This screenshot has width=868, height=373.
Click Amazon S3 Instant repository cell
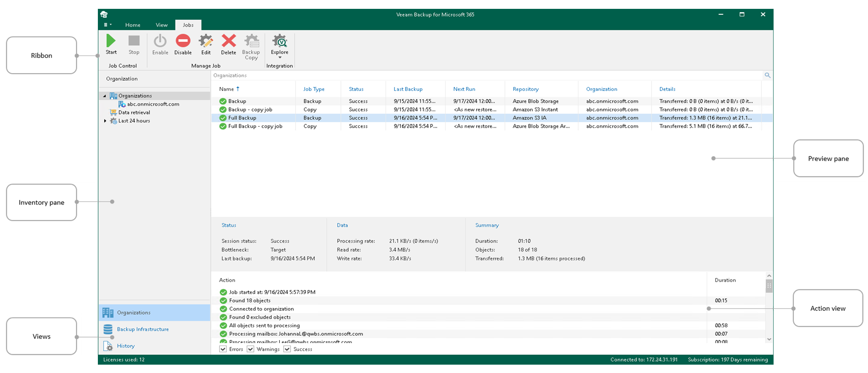click(x=535, y=110)
